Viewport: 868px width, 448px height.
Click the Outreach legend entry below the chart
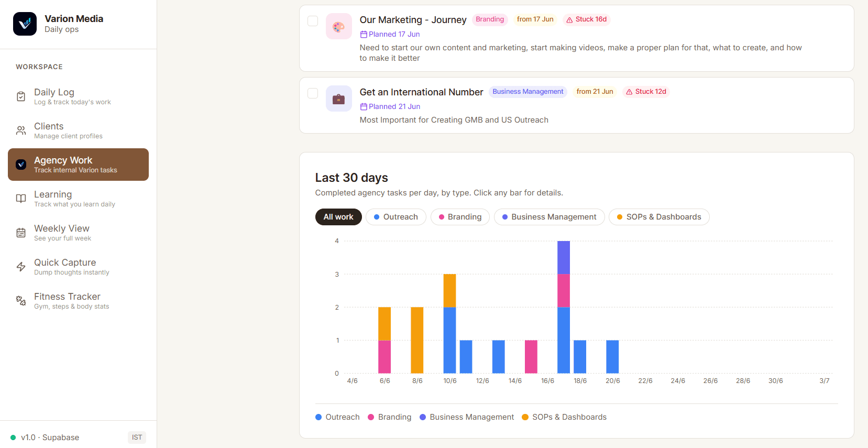click(337, 417)
